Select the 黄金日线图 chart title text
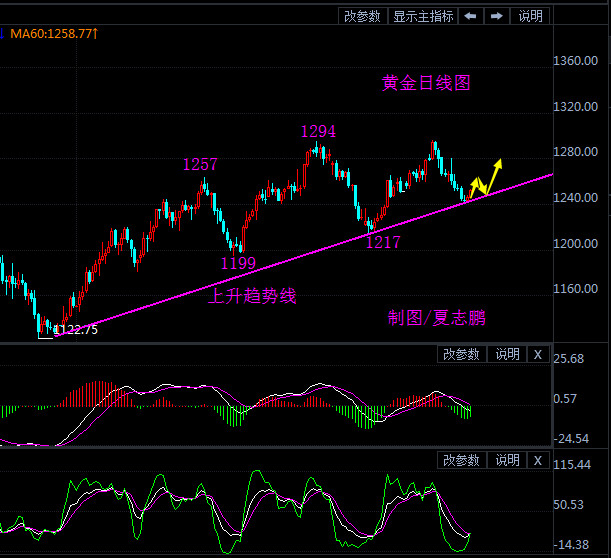 click(426, 83)
